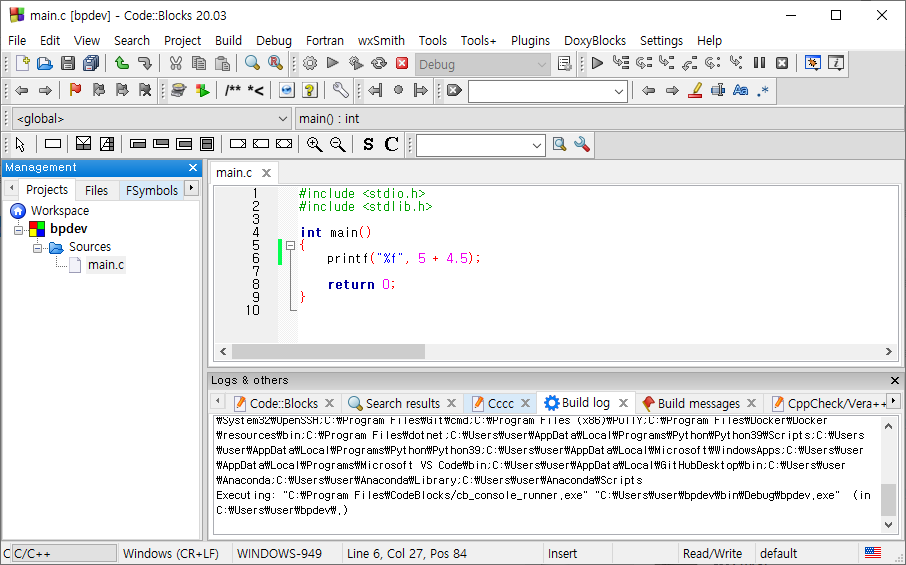
Task: Undo the last edit via toolbar
Action: pos(121,63)
